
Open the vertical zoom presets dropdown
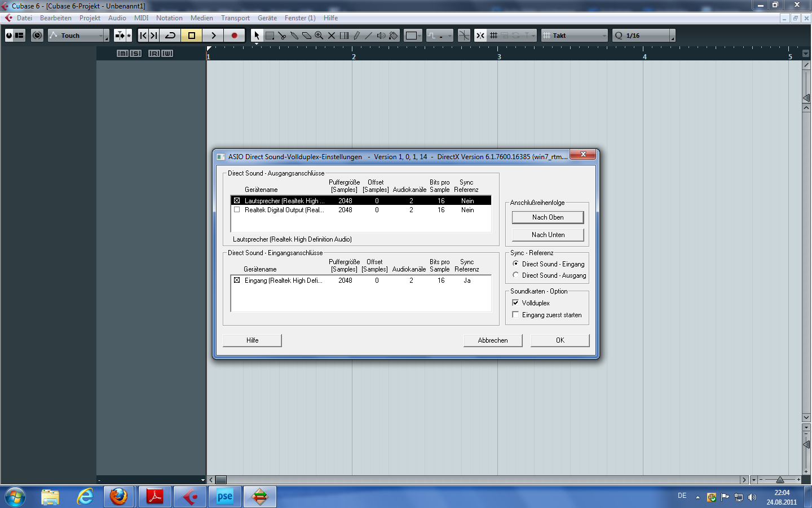click(806, 427)
